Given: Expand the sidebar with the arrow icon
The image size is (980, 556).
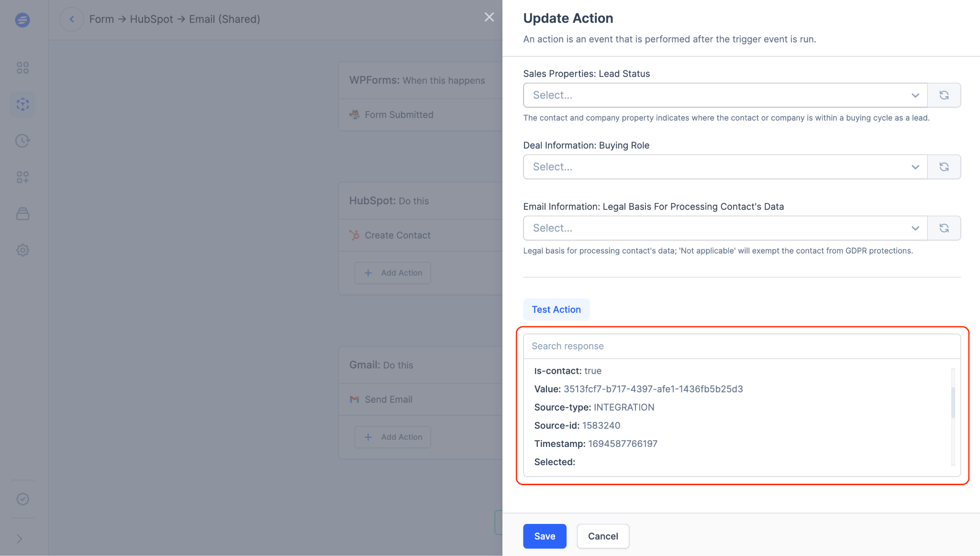Looking at the screenshot, I should tap(20, 539).
